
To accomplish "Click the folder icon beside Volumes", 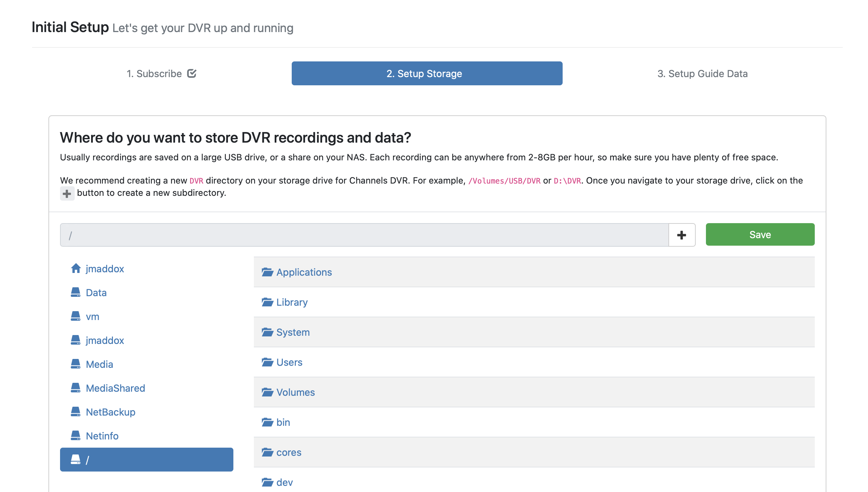I will tap(267, 392).
